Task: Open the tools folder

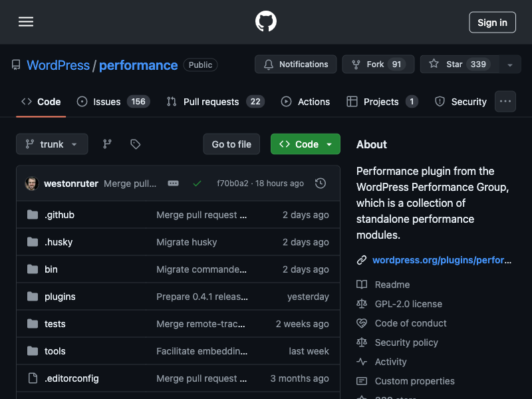Action: point(55,351)
